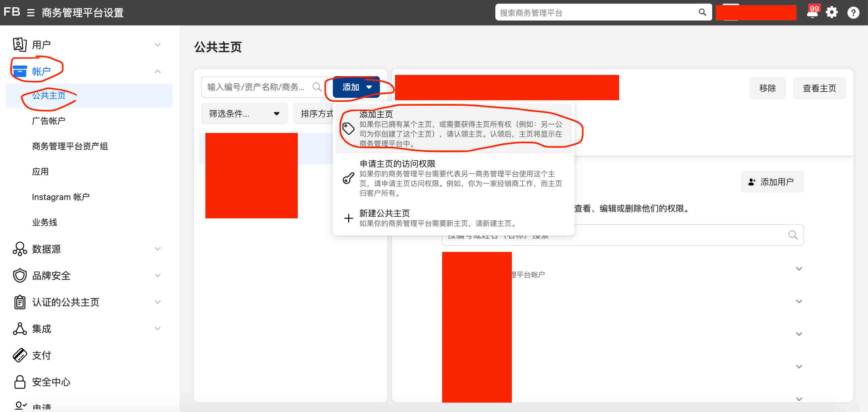
Task: Focus the user search field under 添加用户
Action: tap(623, 235)
